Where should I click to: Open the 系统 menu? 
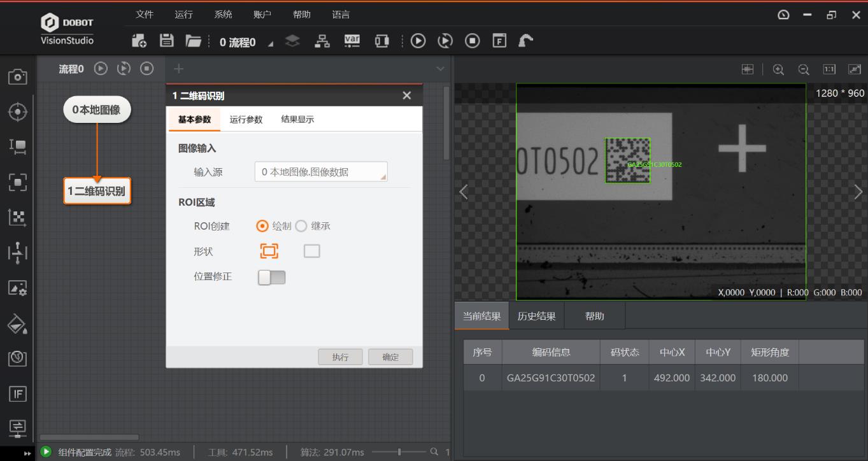(x=223, y=14)
